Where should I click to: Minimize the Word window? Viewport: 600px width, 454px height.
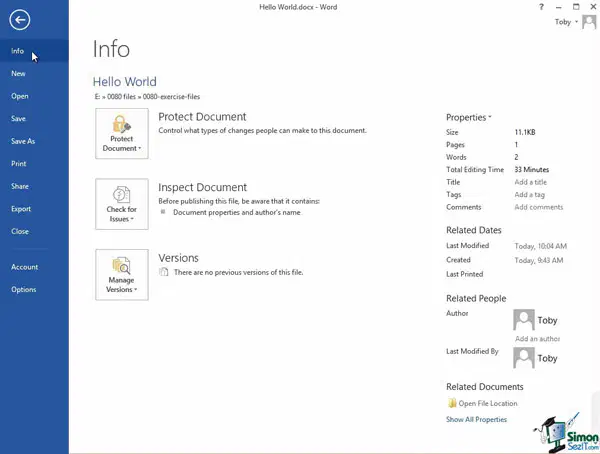(x=559, y=7)
